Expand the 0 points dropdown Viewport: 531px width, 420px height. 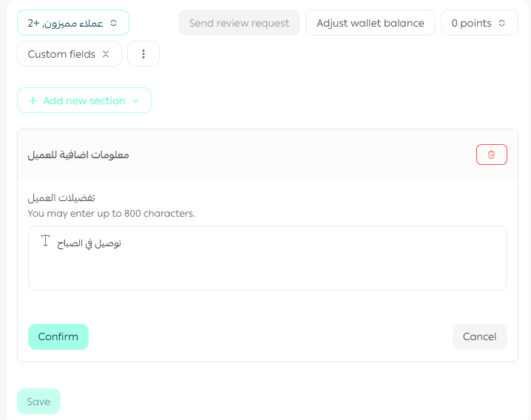[478, 23]
